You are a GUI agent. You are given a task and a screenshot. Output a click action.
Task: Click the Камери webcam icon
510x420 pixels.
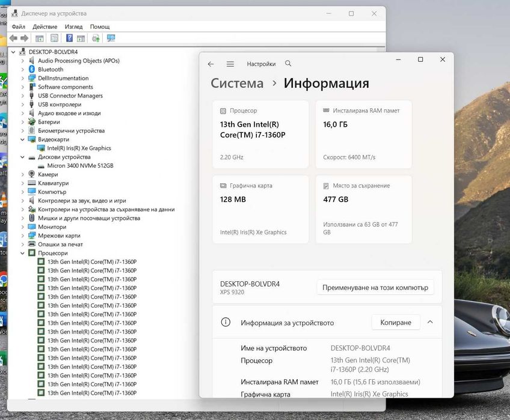[x=31, y=174]
